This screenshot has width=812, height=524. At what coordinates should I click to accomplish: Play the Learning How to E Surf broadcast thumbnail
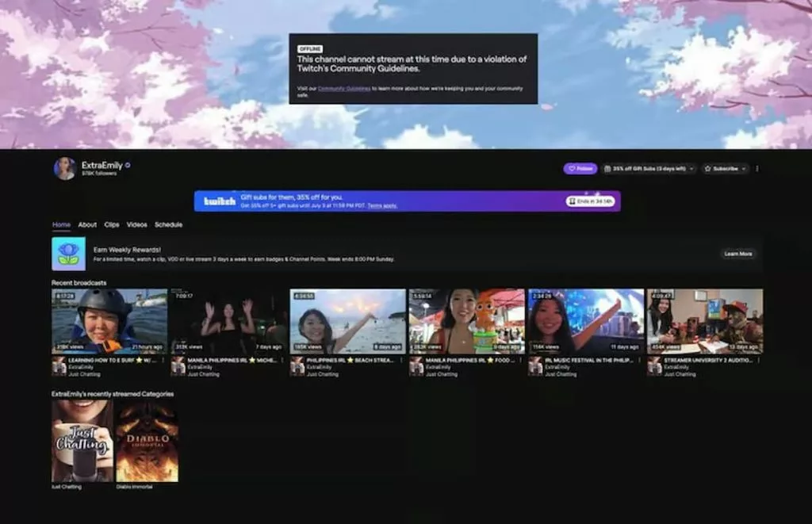coord(109,321)
